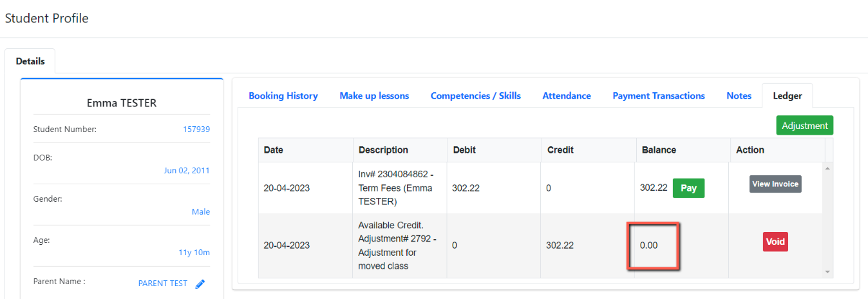The image size is (868, 299).
Task: Click student number 157939
Action: pos(196,129)
